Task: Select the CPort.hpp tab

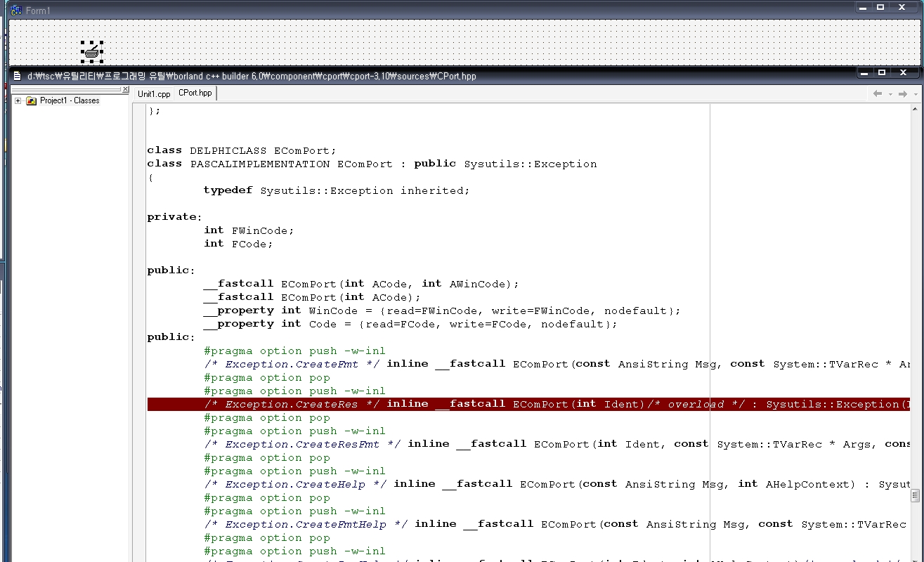Action: coord(195,93)
